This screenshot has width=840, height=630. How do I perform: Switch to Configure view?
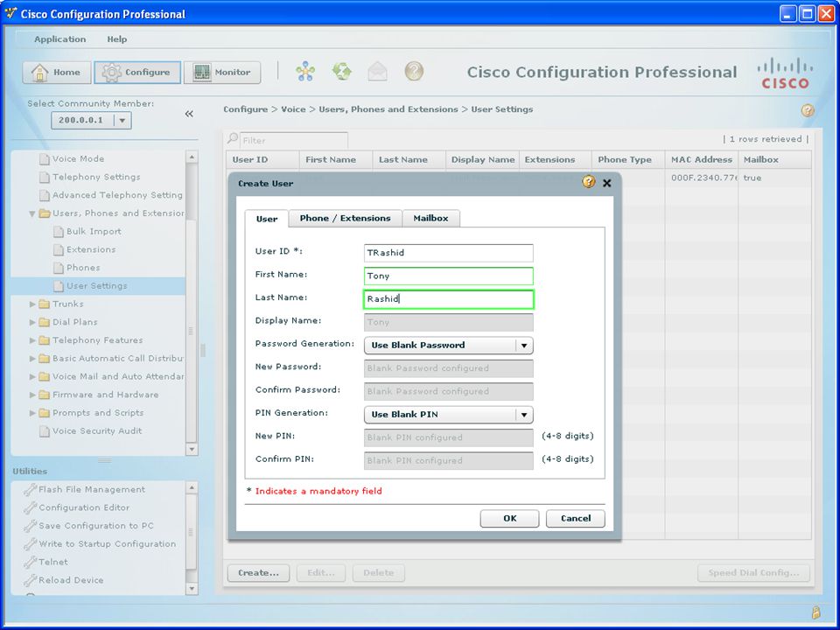click(x=137, y=73)
